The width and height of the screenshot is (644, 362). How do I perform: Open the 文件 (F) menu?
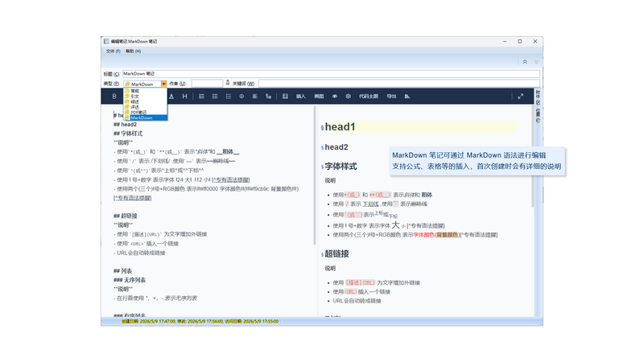113,51
